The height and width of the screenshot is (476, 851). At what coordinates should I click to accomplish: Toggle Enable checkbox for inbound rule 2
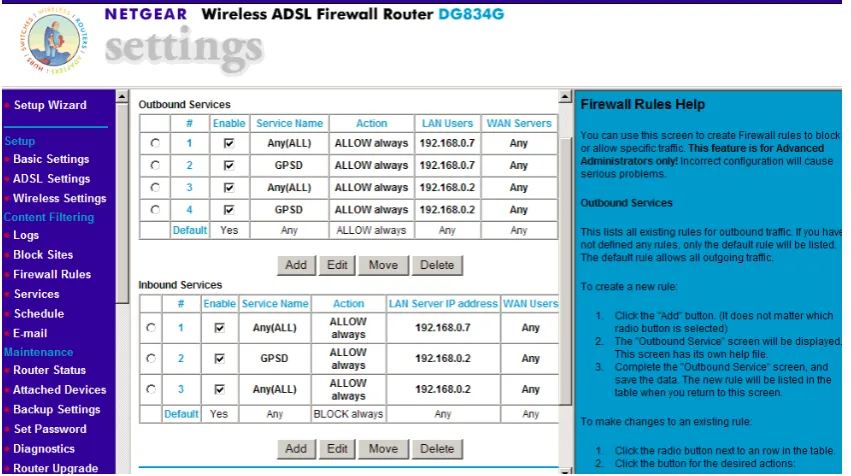[219, 358]
